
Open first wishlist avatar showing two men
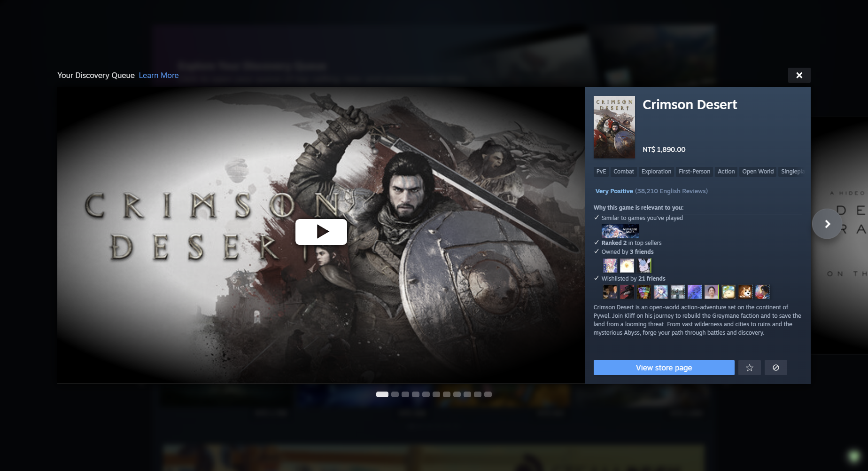(x=610, y=292)
